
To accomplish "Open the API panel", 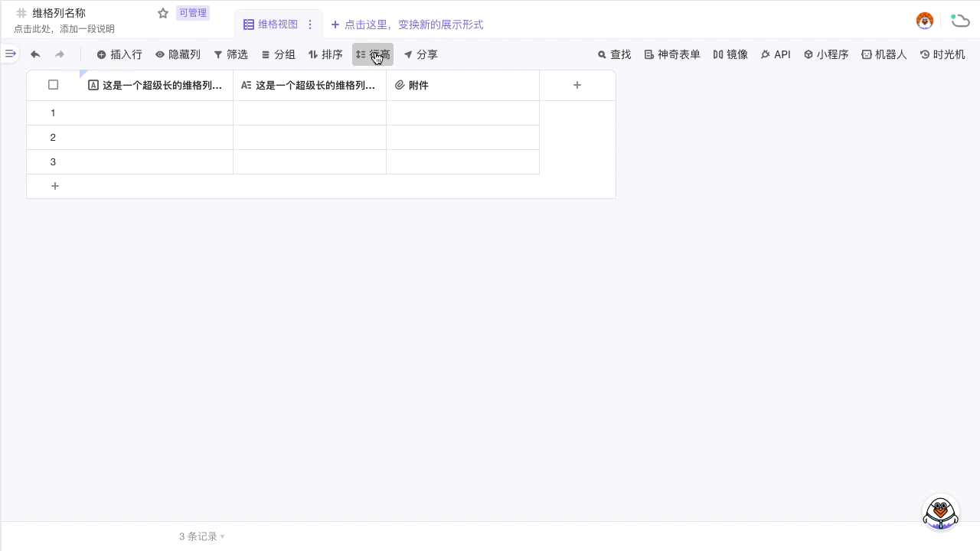I will point(775,54).
